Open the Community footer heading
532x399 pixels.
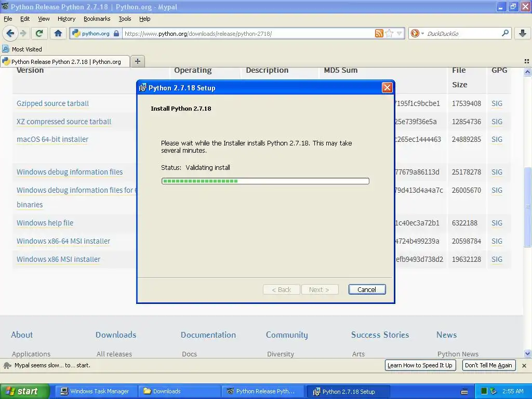click(x=287, y=335)
